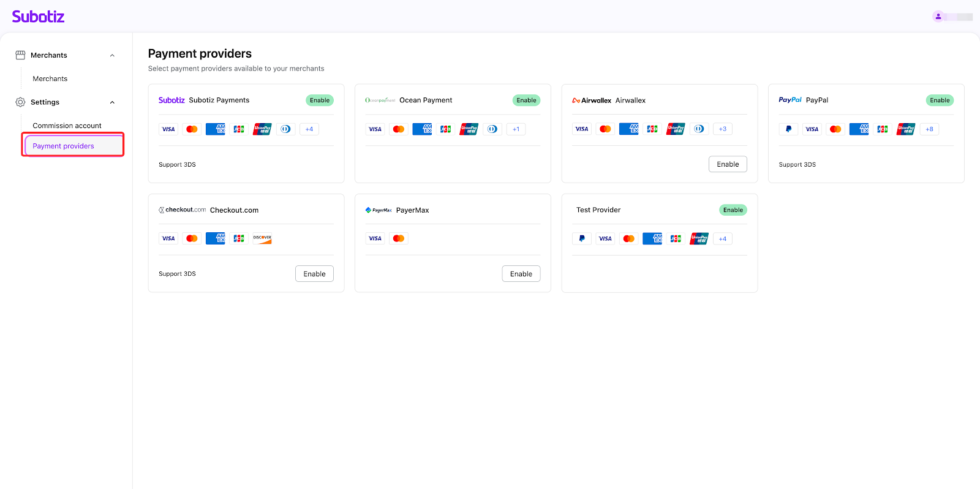
Task: Toggle the Enable badge on Ocean Payment
Action: click(x=526, y=100)
